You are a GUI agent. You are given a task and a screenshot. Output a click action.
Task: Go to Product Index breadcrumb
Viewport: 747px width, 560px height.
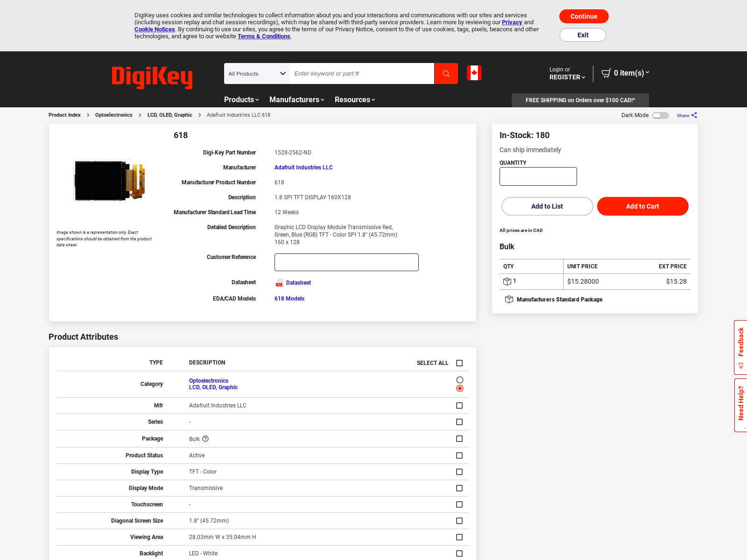point(64,115)
